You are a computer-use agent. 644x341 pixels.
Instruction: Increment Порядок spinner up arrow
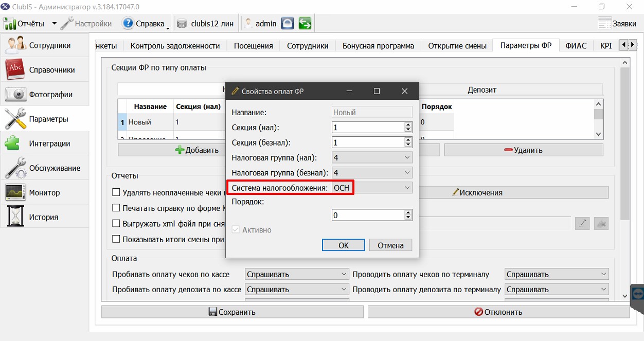point(408,212)
